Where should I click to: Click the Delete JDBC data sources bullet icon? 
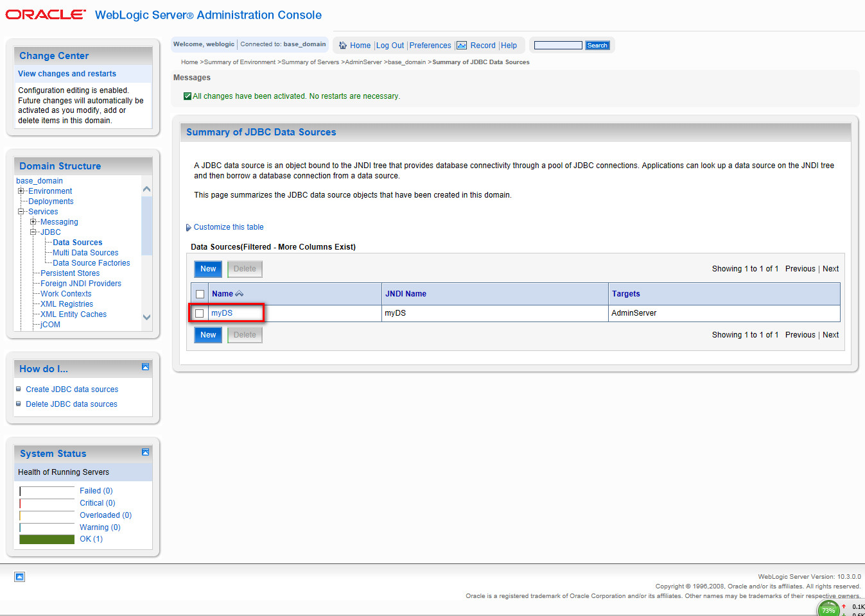point(19,404)
